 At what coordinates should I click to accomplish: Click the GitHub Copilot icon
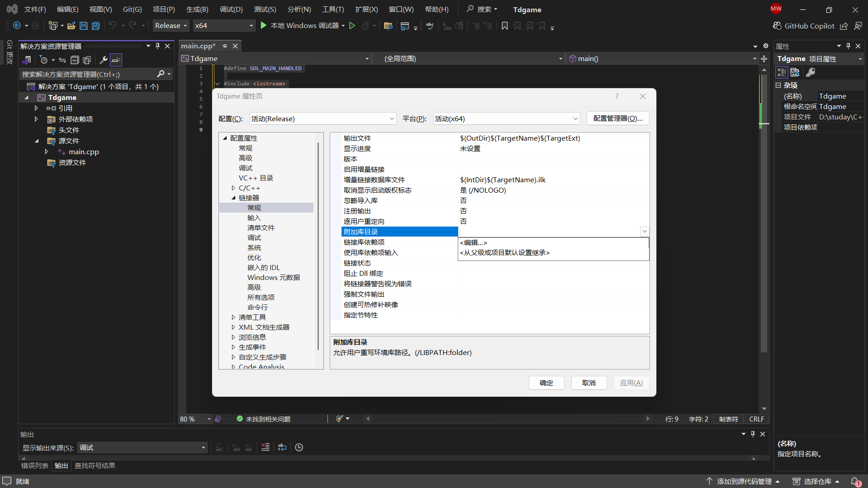777,26
